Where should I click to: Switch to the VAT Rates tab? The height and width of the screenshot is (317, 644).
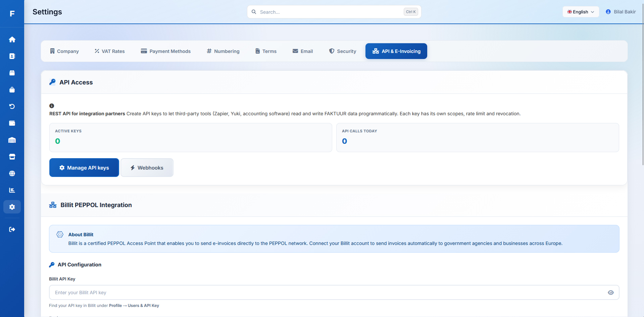110,51
